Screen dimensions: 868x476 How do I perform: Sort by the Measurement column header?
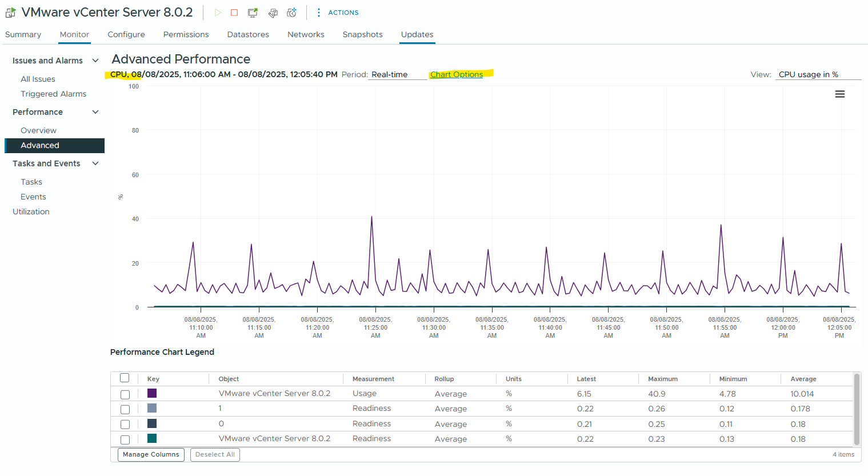[x=373, y=379]
